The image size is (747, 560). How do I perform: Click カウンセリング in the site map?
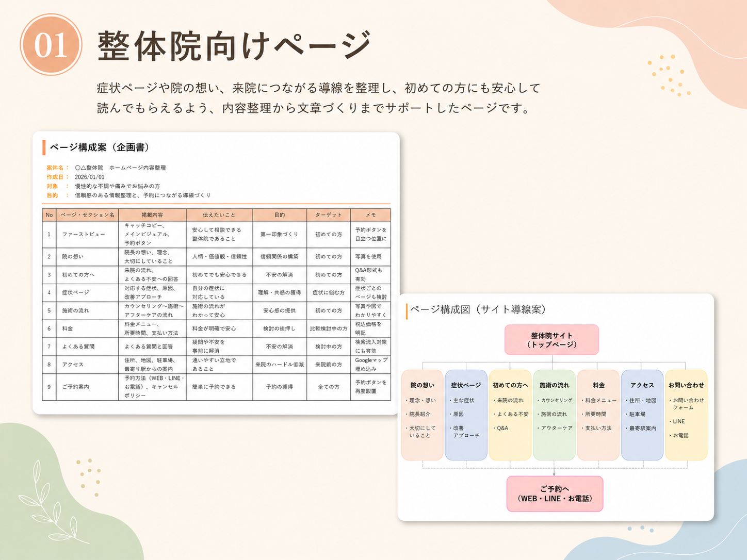click(x=555, y=400)
